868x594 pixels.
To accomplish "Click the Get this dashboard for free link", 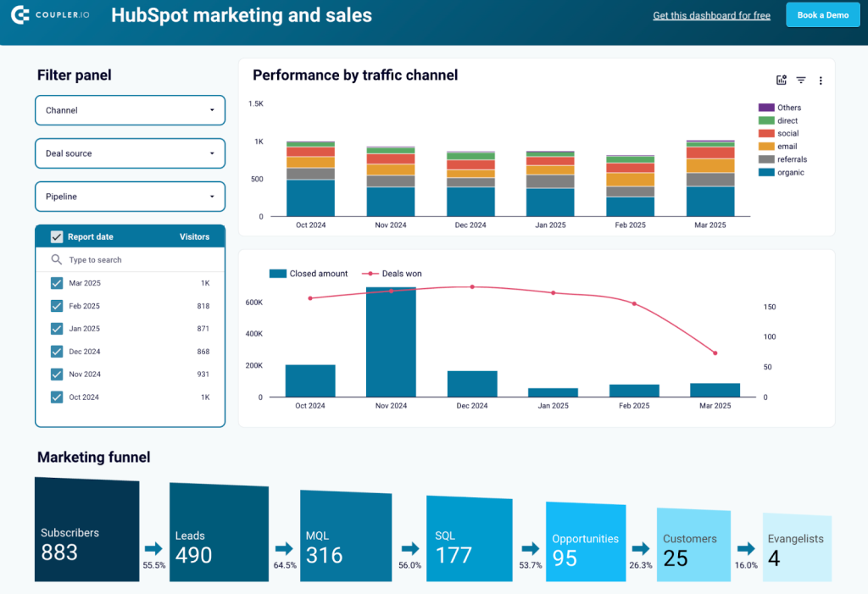I will [711, 15].
